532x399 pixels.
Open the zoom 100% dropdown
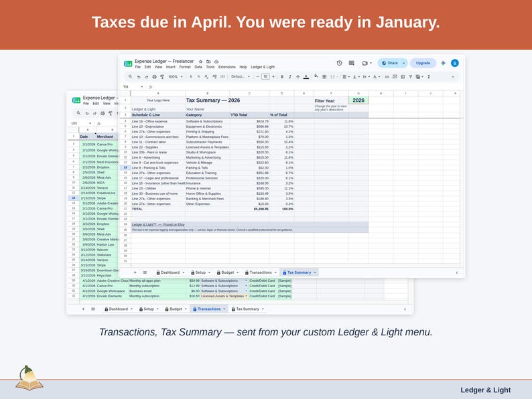(x=175, y=76)
